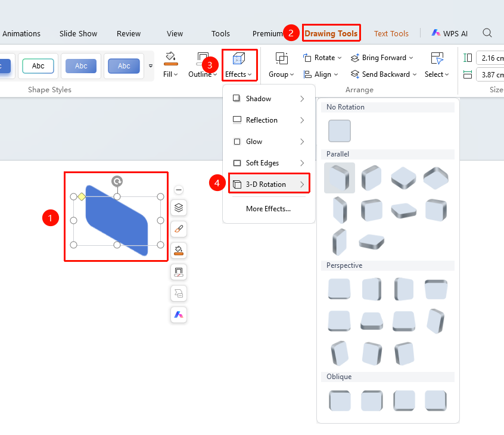Click WPS AI icon in floating toolbar
The width and height of the screenshot is (504, 435).
click(179, 315)
